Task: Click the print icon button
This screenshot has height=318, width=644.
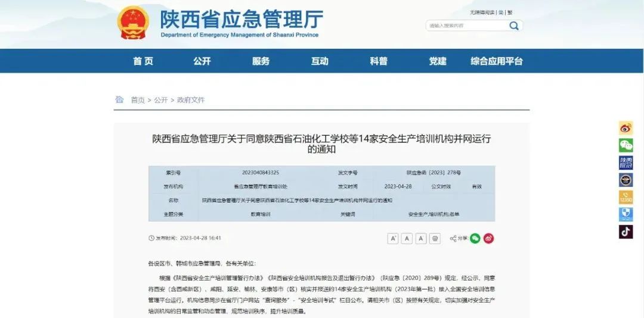Action: pos(435,238)
